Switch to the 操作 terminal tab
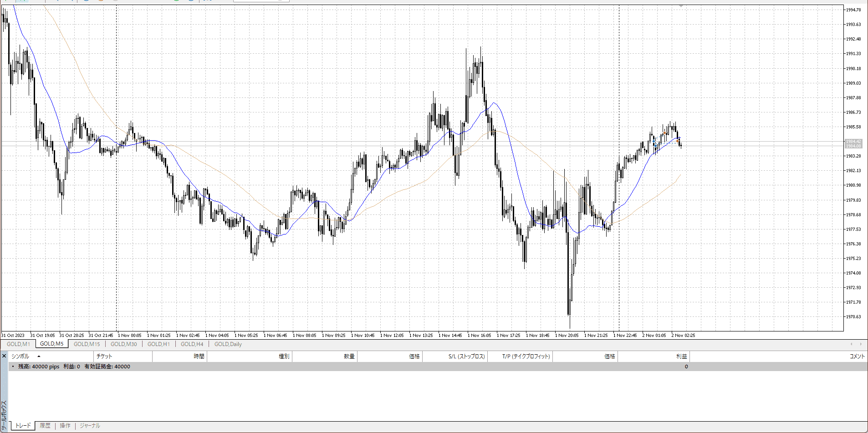 (x=65, y=426)
